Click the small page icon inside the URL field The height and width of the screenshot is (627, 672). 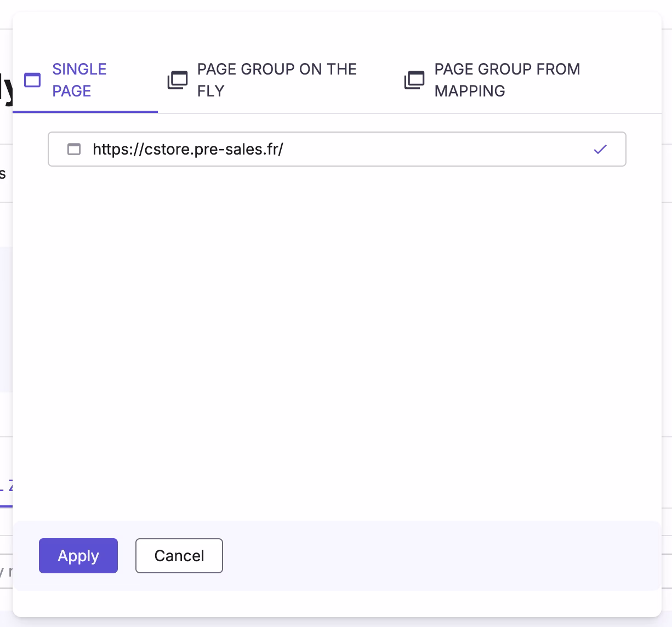tap(74, 149)
